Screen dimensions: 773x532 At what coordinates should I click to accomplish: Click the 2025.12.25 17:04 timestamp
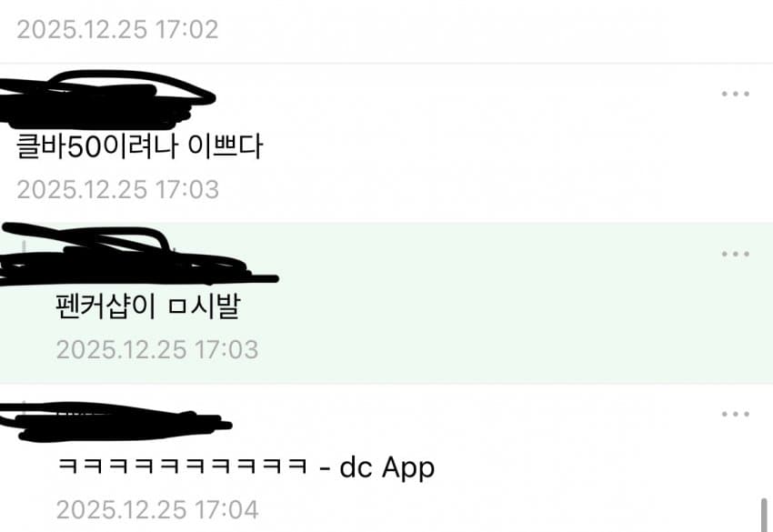pyautogui.click(x=157, y=510)
